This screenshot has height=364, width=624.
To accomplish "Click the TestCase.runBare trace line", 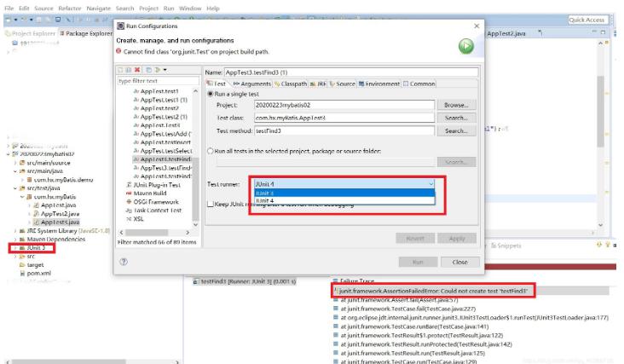I will click(414, 326).
